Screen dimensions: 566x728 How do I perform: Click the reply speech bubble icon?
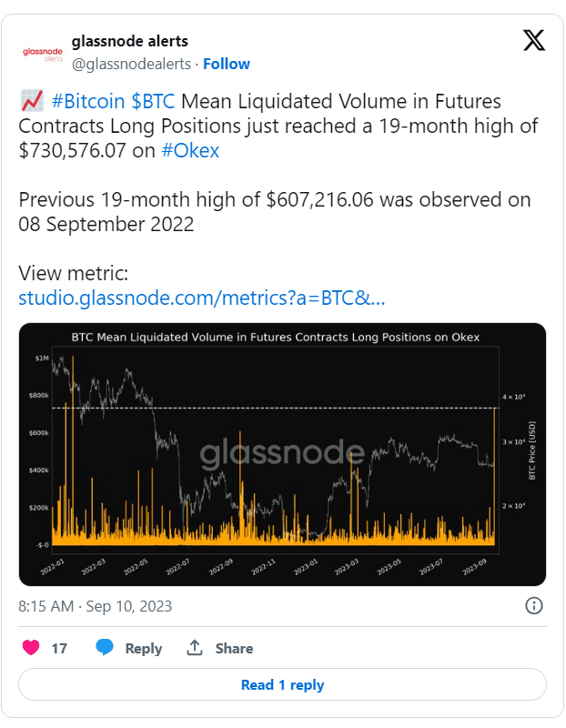tap(105, 648)
